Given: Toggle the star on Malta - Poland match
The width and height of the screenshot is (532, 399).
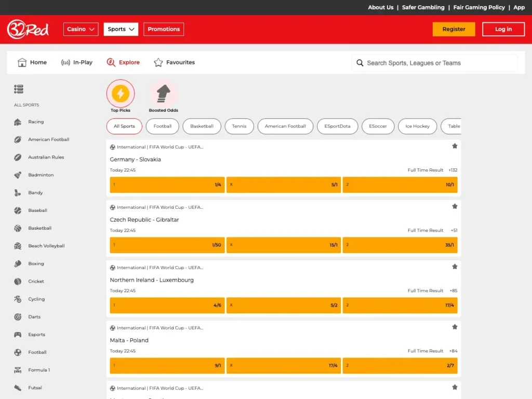Looking at the screenshot, I should click(x=455, y=327).
